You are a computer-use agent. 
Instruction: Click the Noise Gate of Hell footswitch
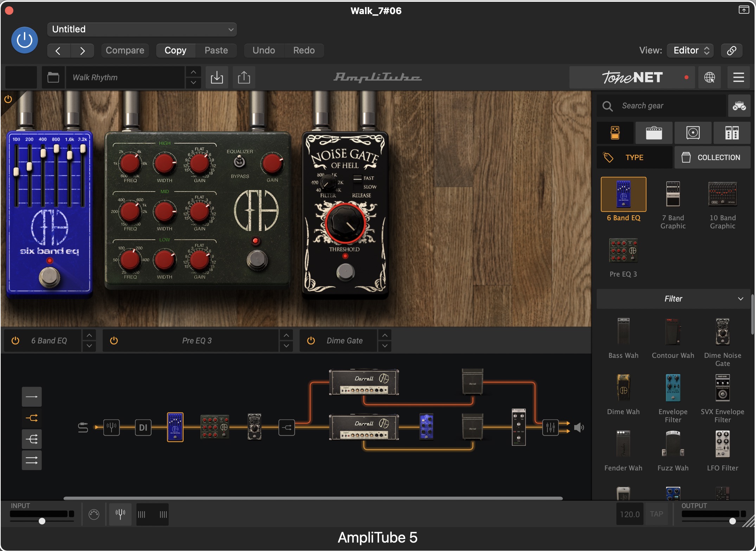point(345,272)
